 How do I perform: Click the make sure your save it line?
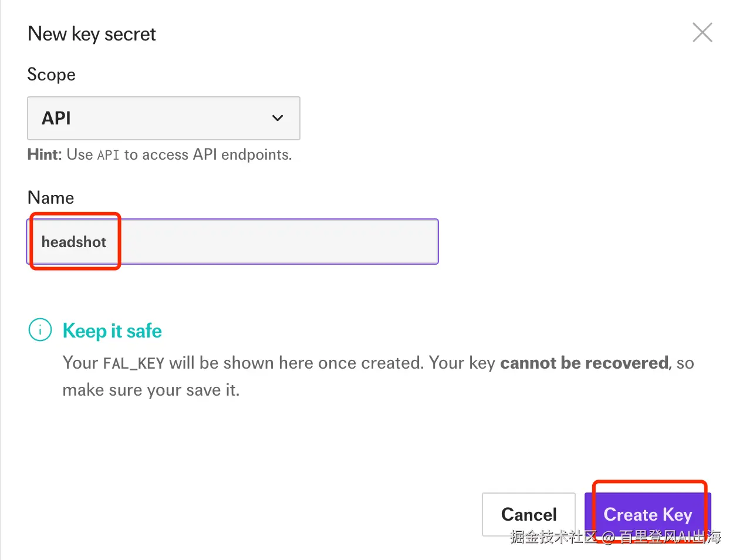[151, 390]
